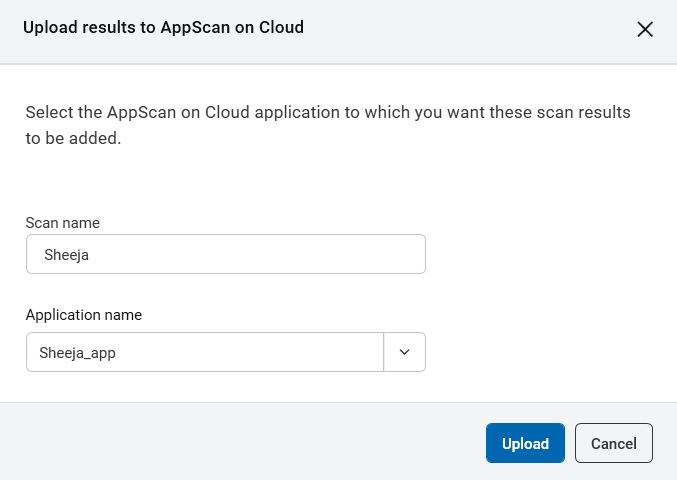Click the dialog title 'Upload results to AppScan on Cloud'
This screenshot has height=480, width=677.
163,28
